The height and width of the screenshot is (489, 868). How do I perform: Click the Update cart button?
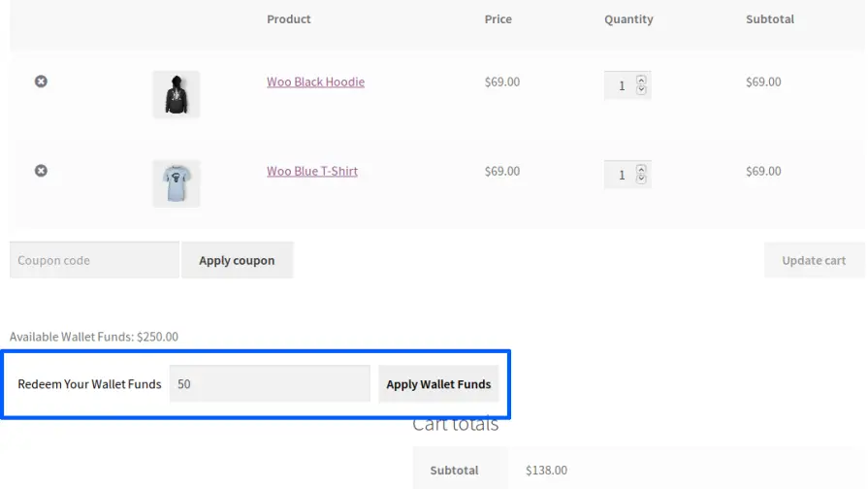pyautogui.click(x=814, y=260)
